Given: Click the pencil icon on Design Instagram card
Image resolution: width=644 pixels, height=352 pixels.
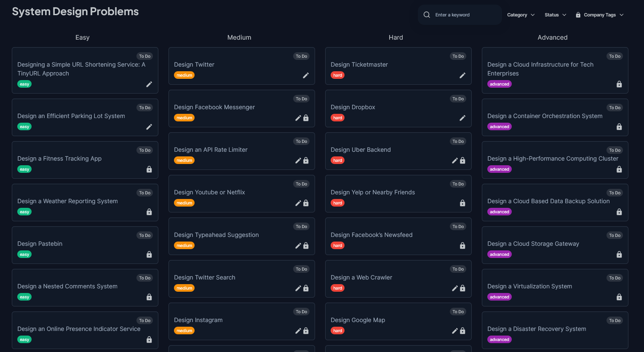Looking at the screenshot, I should pos(298,331).
